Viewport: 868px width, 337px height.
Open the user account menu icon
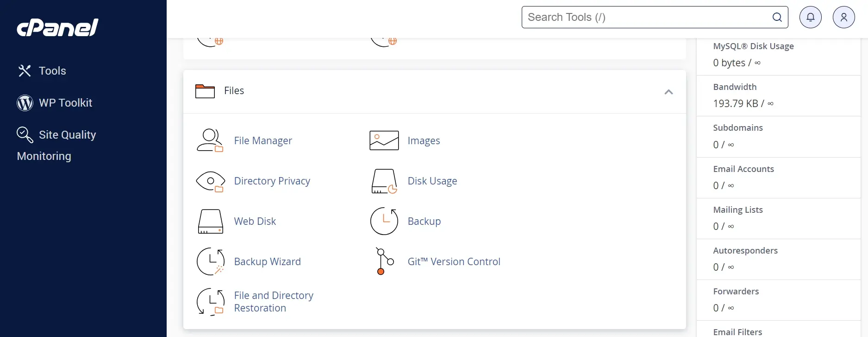[844, 17]
